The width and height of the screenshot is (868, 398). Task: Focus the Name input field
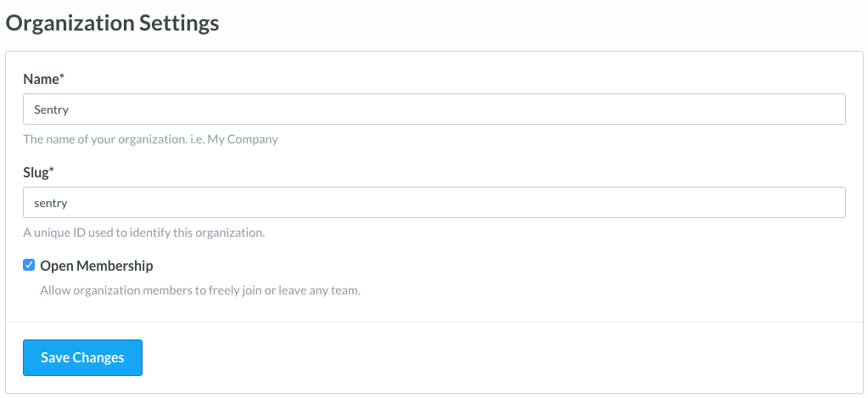point(434,109)
